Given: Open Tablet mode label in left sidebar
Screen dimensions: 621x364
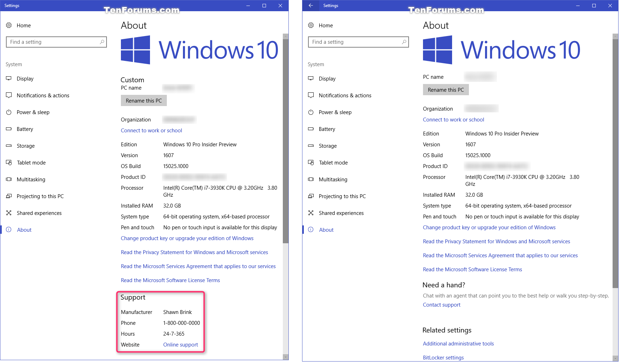Looking at the screenshot, I should pyautogui.click(x=31, y=163).
